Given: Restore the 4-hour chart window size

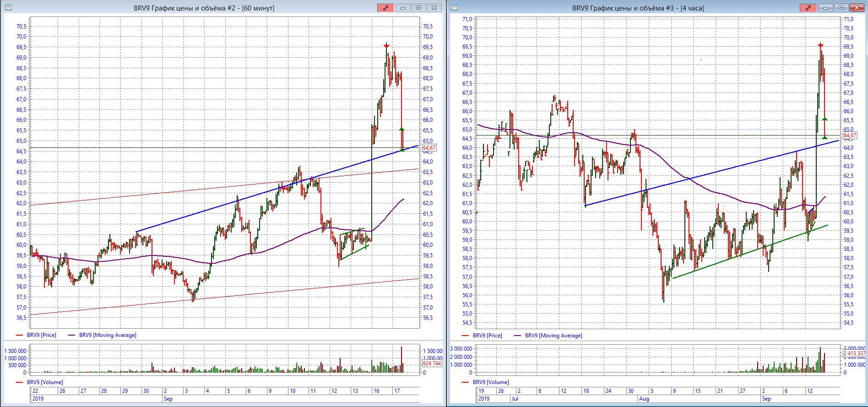Looking at the screenshot, I should [841, 8].
